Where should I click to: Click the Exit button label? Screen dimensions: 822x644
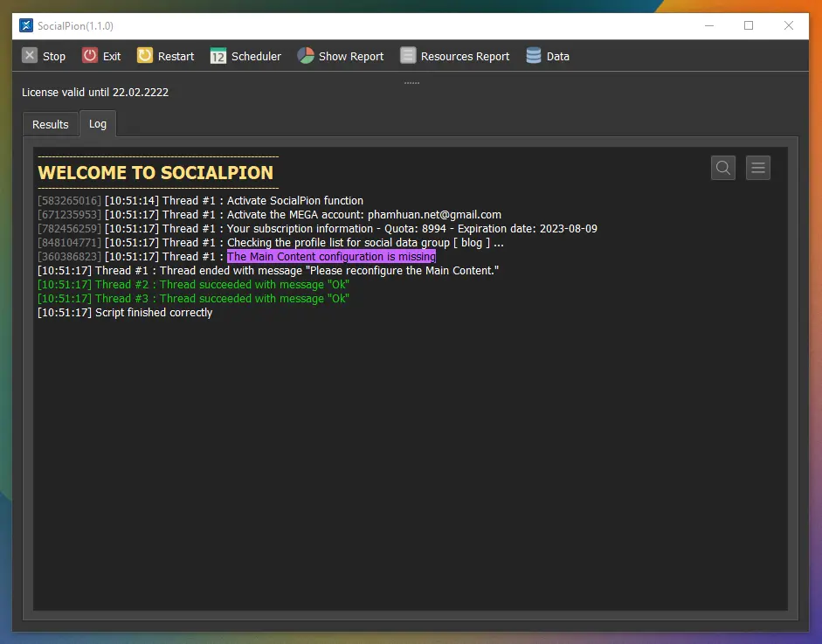tap(112, 56)
